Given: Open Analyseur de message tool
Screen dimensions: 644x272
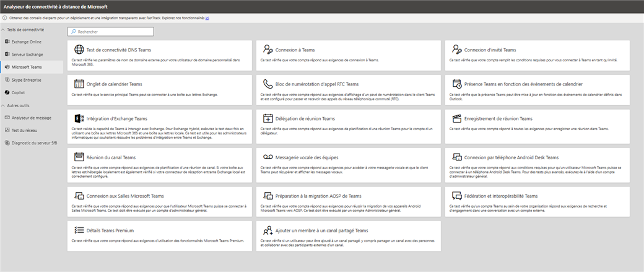Looking at the screenshot, I should tap(32, 118).
